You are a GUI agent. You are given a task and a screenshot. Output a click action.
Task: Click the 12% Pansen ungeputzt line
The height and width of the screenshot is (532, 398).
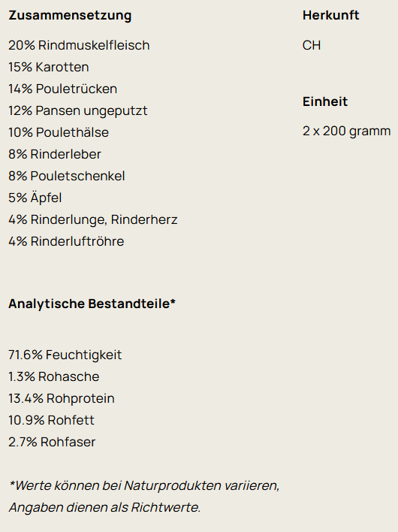[78, 110]
